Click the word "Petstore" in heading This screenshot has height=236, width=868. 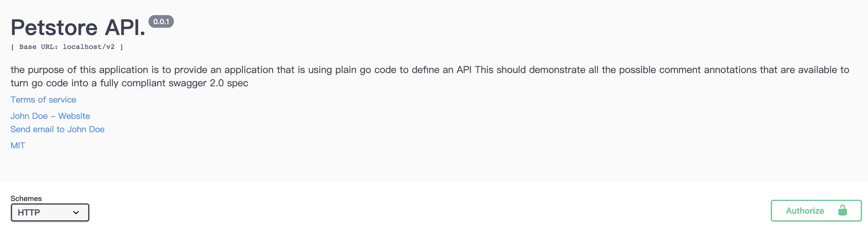point(54,27)
